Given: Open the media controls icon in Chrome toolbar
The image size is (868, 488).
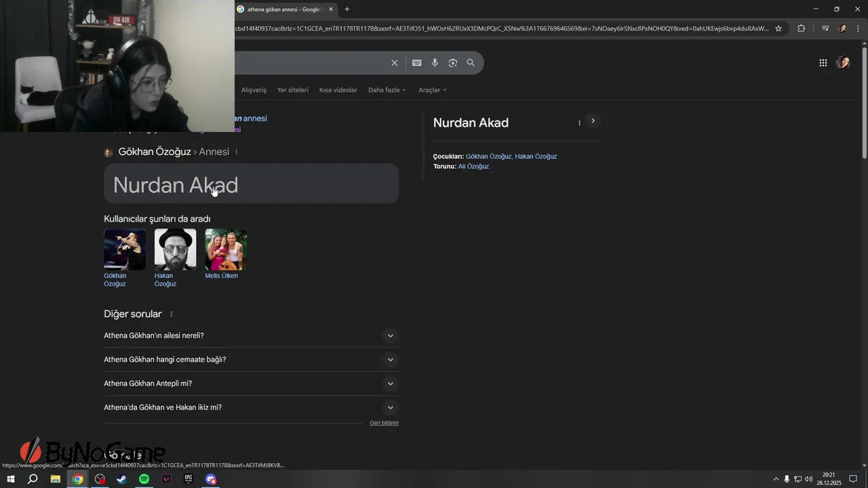Looking at the screenshot, I should (x=825, y=28).
